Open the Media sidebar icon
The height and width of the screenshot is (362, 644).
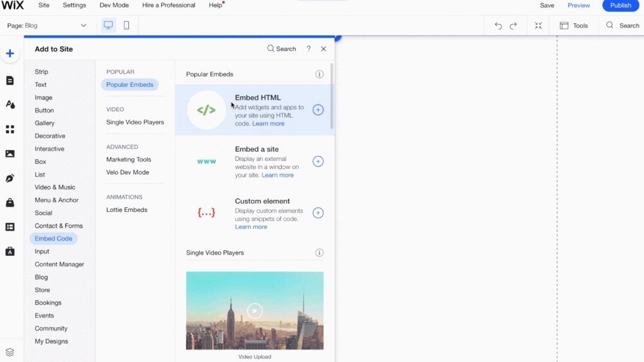click(x=10, y=153)
